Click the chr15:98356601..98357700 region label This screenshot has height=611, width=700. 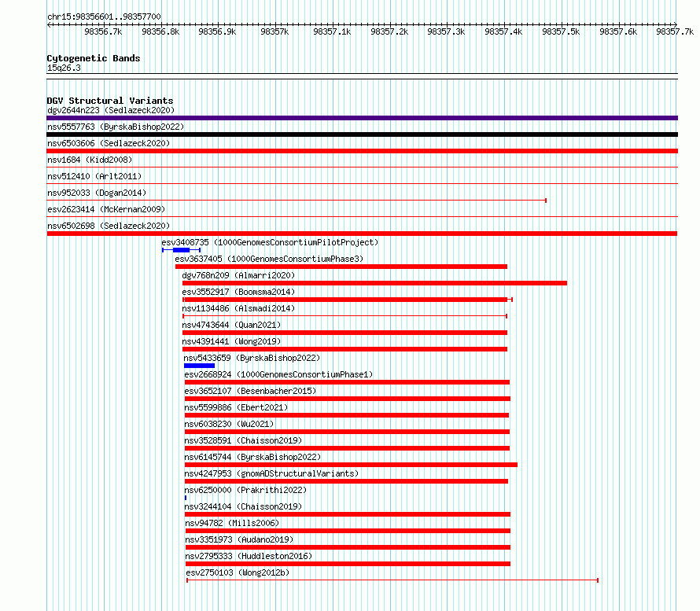[x=104, y=17]
